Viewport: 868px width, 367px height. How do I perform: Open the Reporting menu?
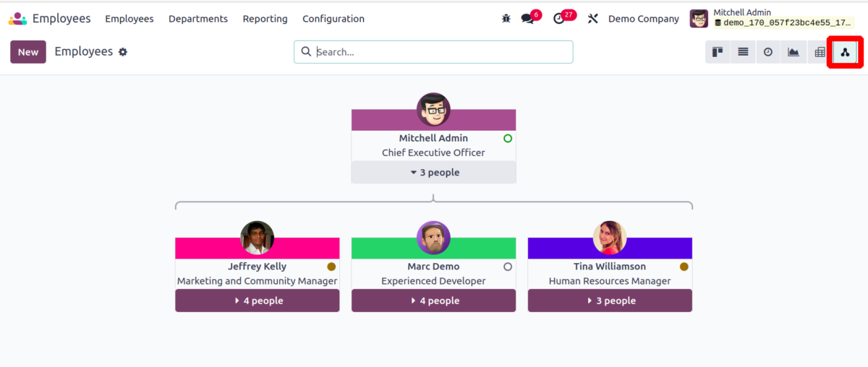(265, 19)
